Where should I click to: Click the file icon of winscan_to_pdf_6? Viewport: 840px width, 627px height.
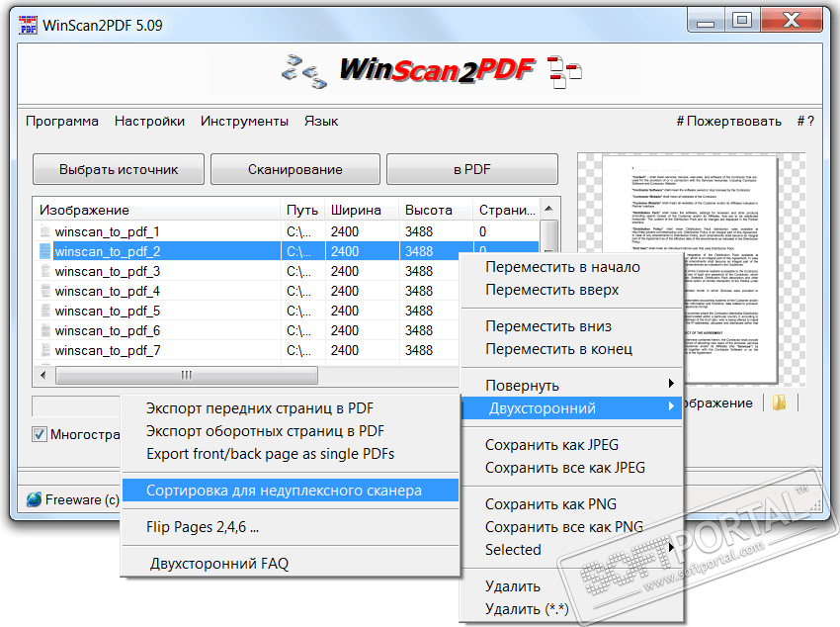[x=45, y=330]
